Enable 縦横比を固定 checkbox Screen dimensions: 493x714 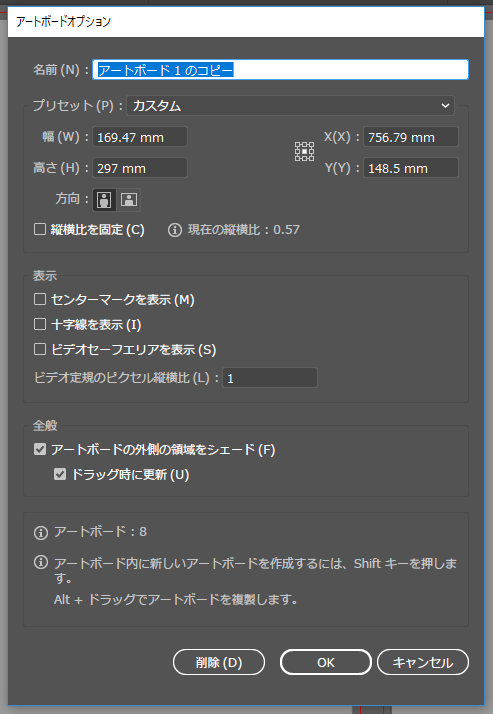[40, 229]
